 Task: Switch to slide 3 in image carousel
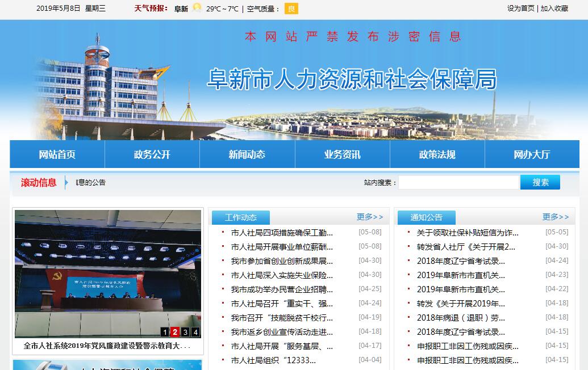185,332
